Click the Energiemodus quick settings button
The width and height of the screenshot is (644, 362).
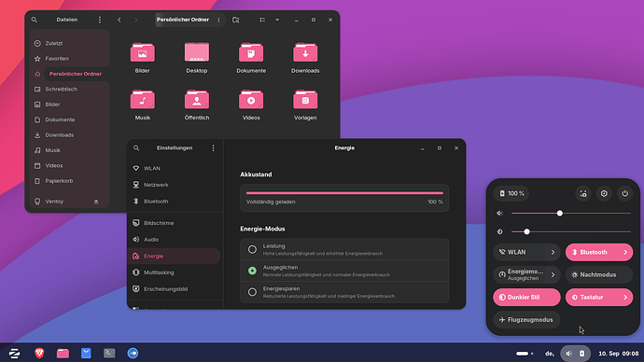point(520,274)
